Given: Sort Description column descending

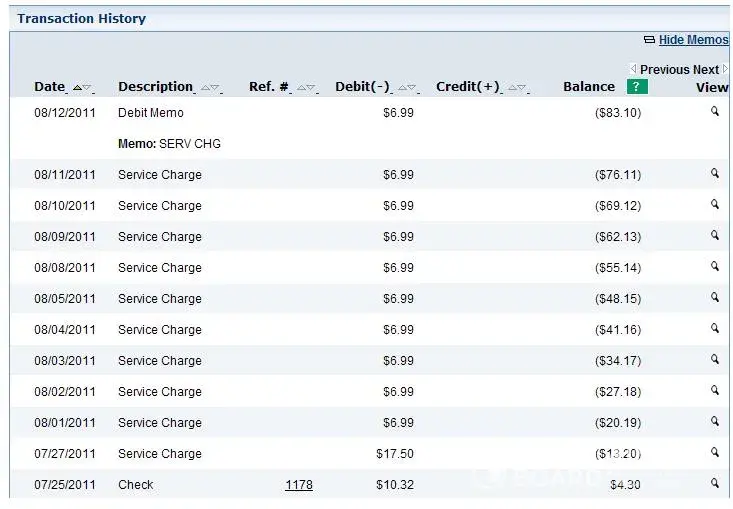Looking at the screenshot, I should click(x=216, y=88).
